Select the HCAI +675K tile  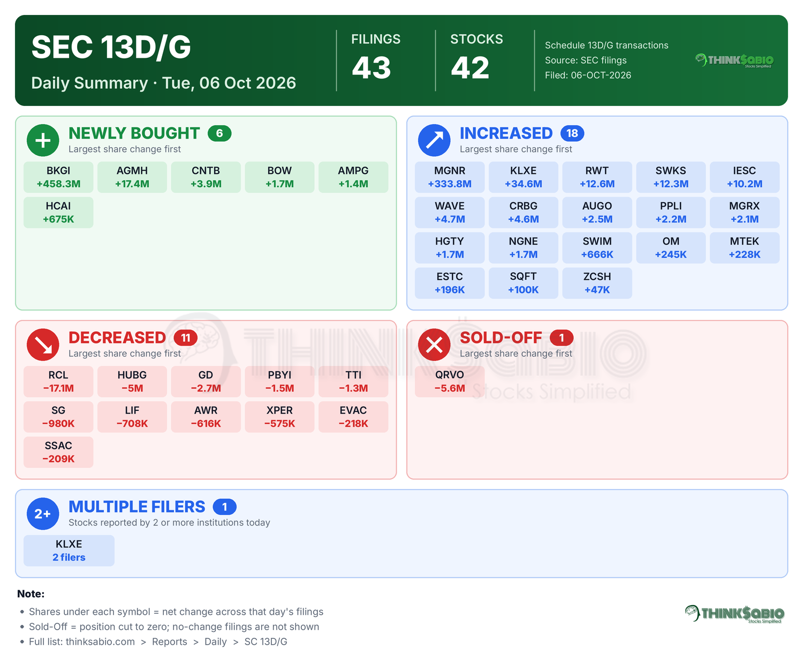[58, 212]
